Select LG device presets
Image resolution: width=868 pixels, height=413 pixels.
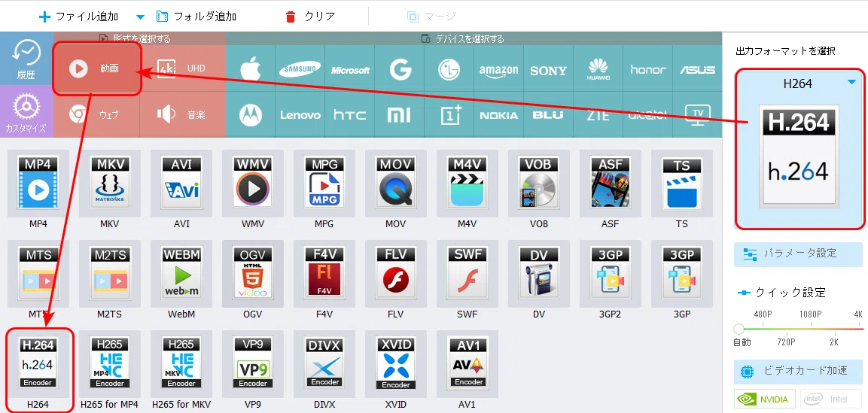(x=449, y=69)
